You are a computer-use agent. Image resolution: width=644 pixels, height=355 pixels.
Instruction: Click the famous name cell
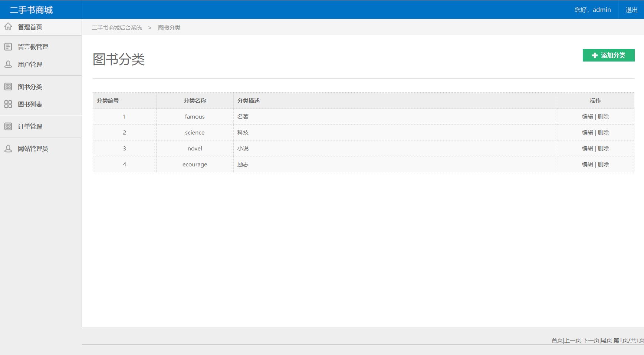pyautogui.click(x=195, y=116)
